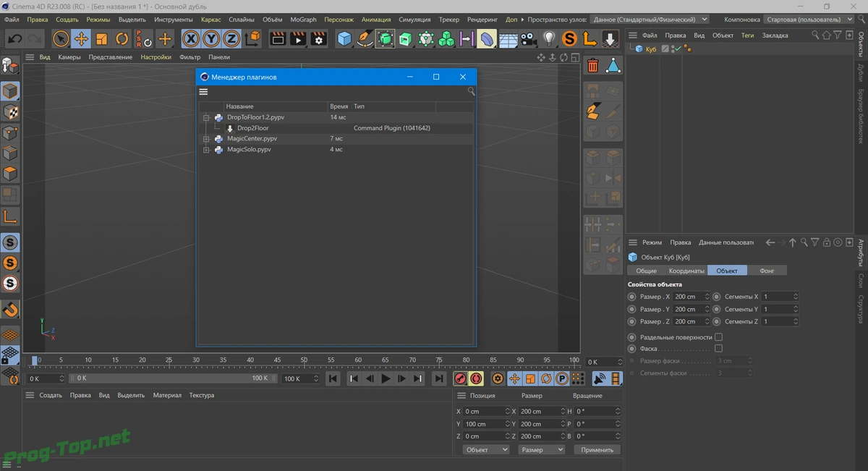Click the red trash can icon
This screenshot has width=868, height=471.
(x=593, y=66)
